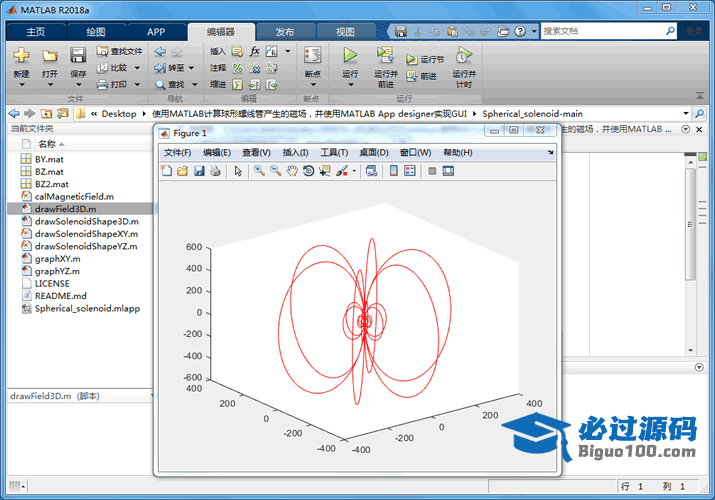Screen dimensions: 715x500
Task: Open the Brush tool color dropdown arrow
Action: click(354, 171)
